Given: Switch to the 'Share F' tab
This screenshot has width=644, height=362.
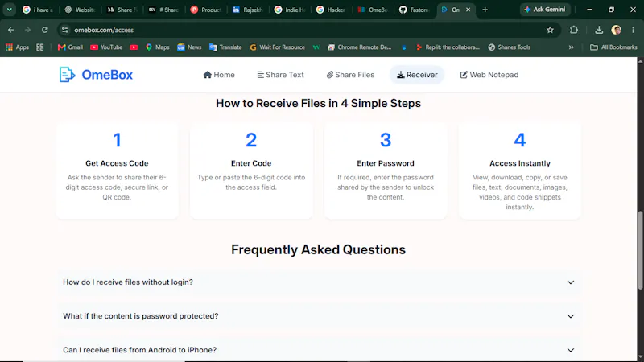Looking at the screenshot, I should pos(122,10).
